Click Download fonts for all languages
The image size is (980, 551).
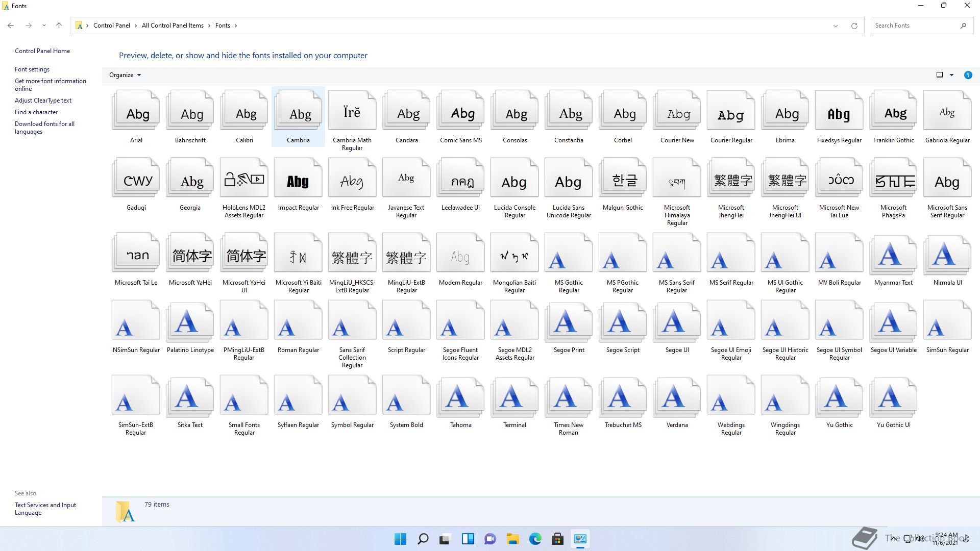tap(44, 128)
